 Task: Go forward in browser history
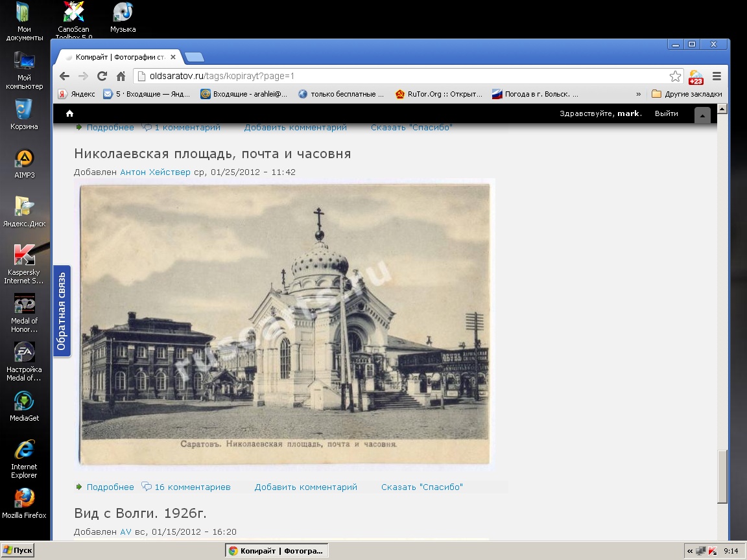(x=84, y=76)
